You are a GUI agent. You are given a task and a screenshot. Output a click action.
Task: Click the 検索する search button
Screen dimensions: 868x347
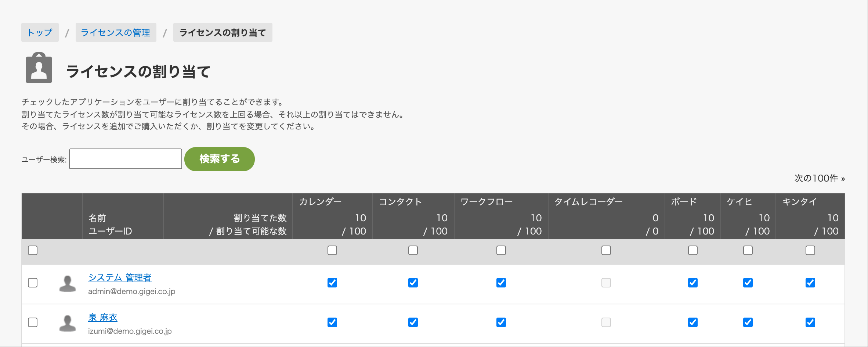tap(220, 159)
